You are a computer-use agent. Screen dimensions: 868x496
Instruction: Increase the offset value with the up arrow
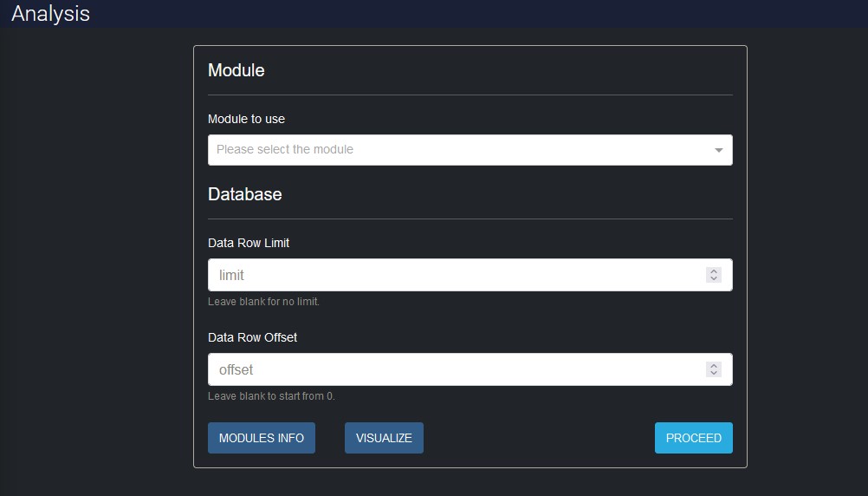coord(714,365)
